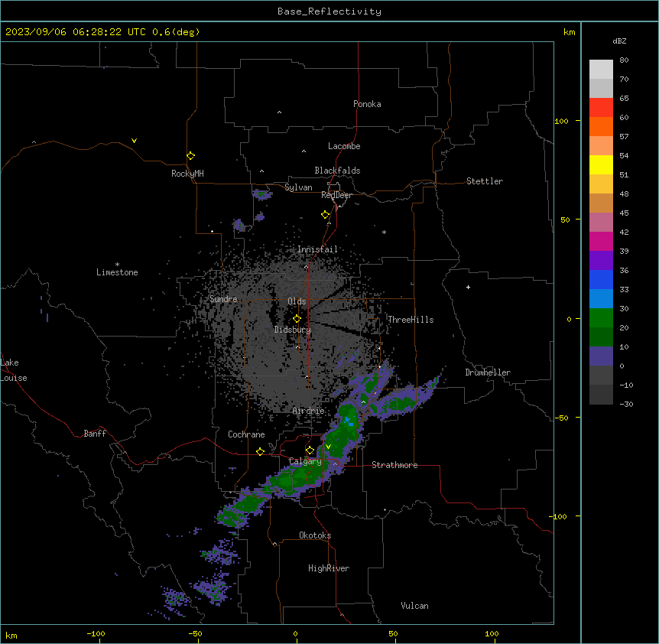
Task: Click the Banff label
Action: (95, 434)
